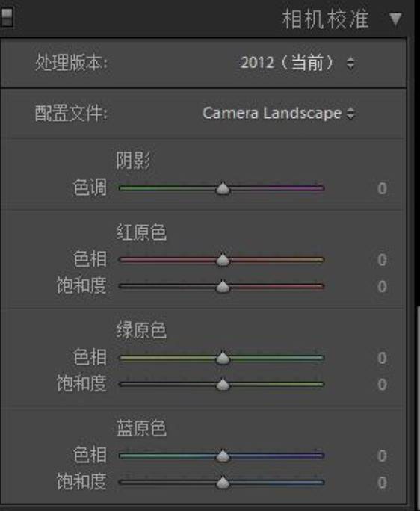The height and width of the screenshot is (511, 420).
Task: Click the red primary hue value field
Action: coord(382,260)
